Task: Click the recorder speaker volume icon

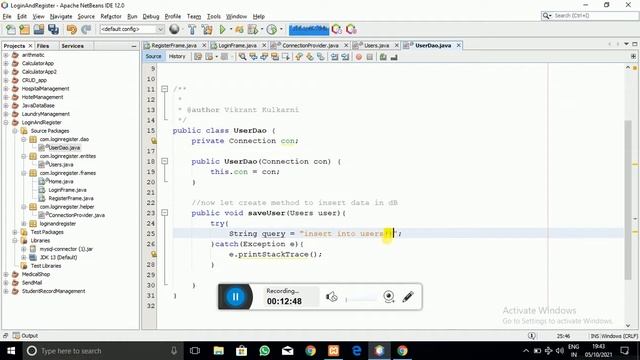Action: click(x=331, y=297)
